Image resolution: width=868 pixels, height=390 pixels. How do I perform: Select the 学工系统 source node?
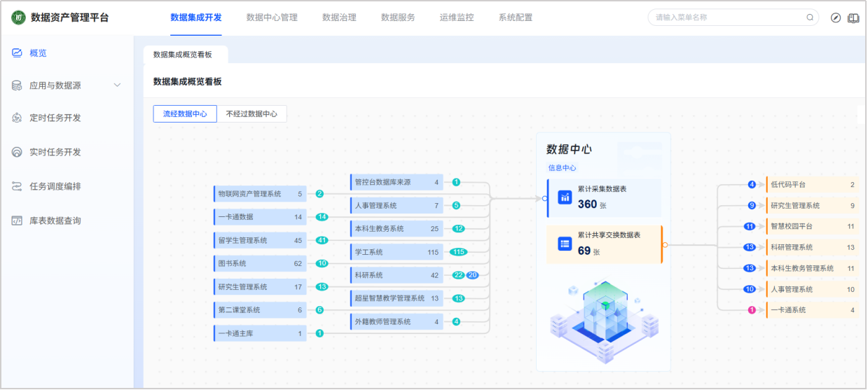396,252
